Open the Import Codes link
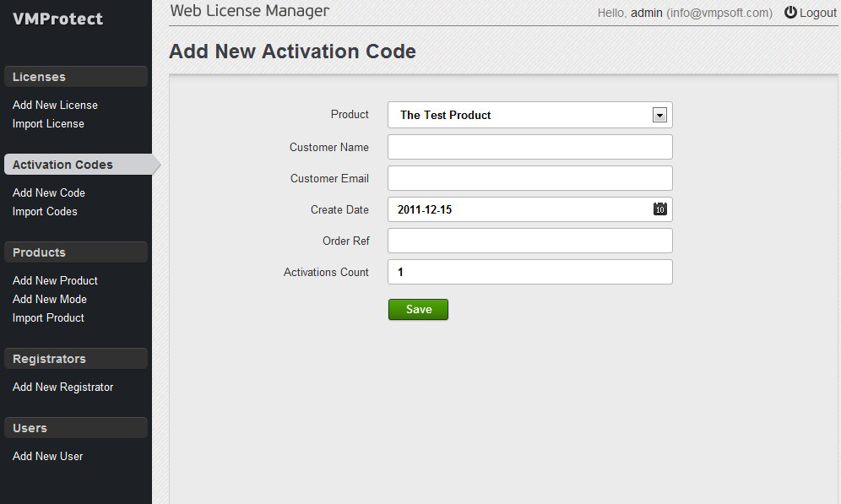841x504 pixels. (45, 212)
